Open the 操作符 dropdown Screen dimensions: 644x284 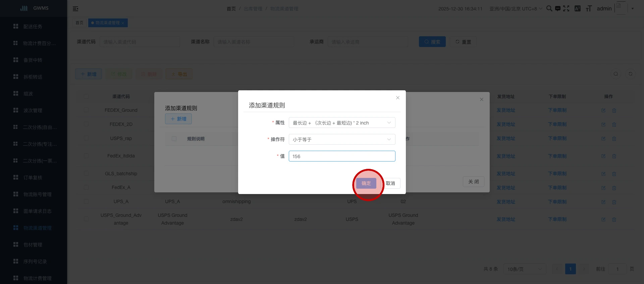[x=342, y=139]
